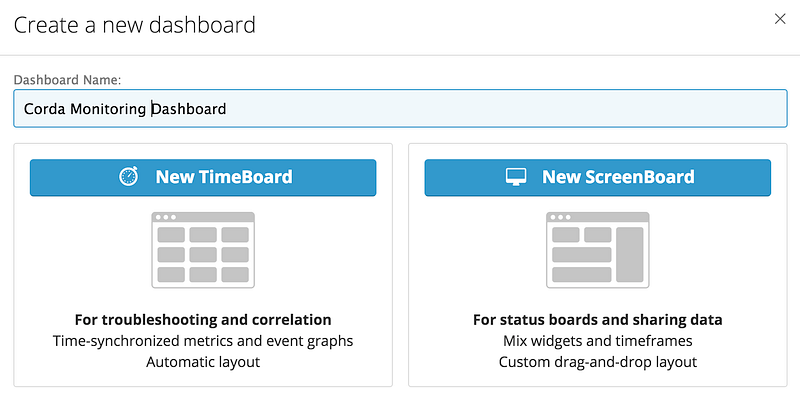Click the "For status boards and sharing data" heading
This screenshot has height=416, width=800.
(597, 320)
